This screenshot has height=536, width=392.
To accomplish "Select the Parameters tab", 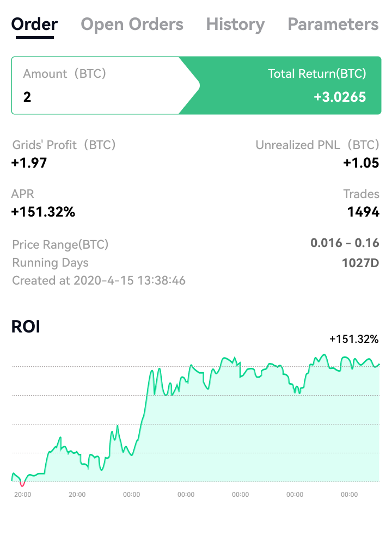I will coord(333,24).
